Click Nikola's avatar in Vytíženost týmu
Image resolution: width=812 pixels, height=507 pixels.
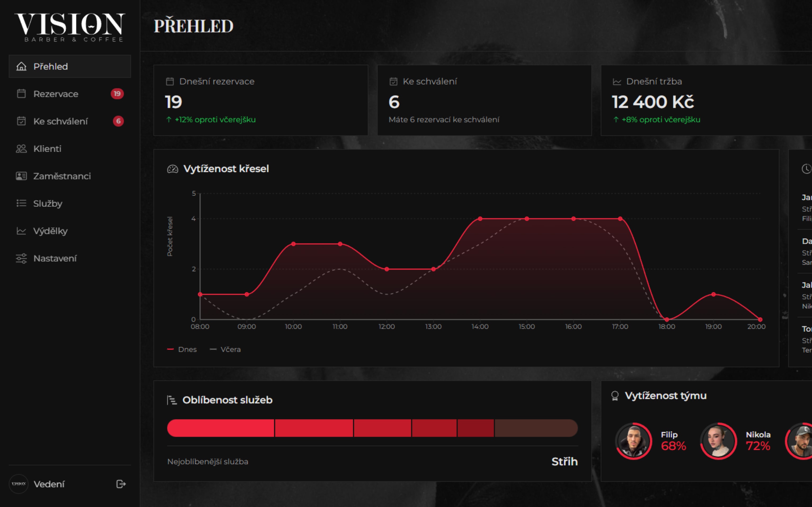click(718, 441)
